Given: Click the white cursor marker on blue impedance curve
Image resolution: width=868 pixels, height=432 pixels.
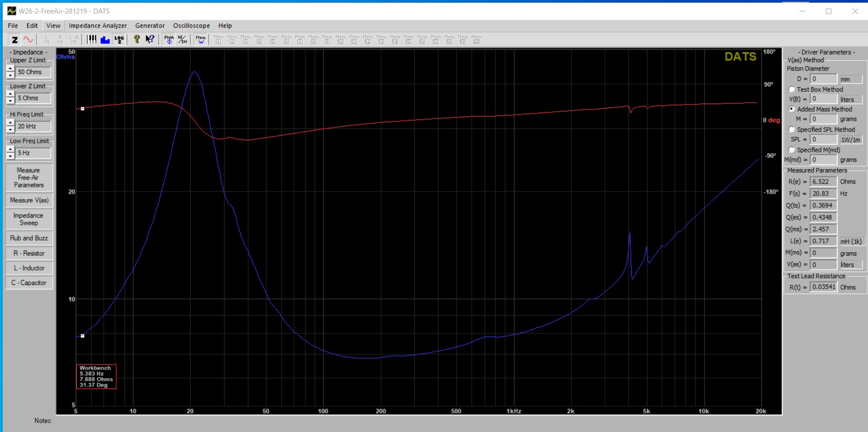Looking at the screenshot, I should pos(82,336).
